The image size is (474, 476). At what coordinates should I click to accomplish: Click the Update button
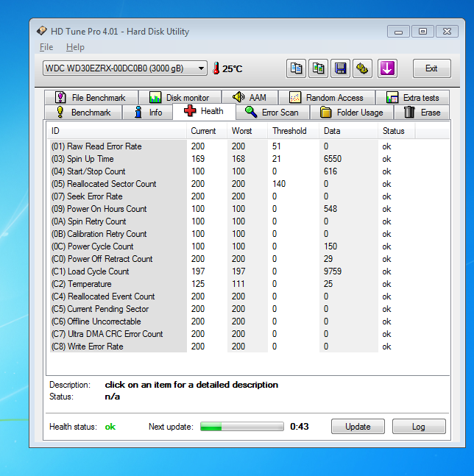pos(358,427)
